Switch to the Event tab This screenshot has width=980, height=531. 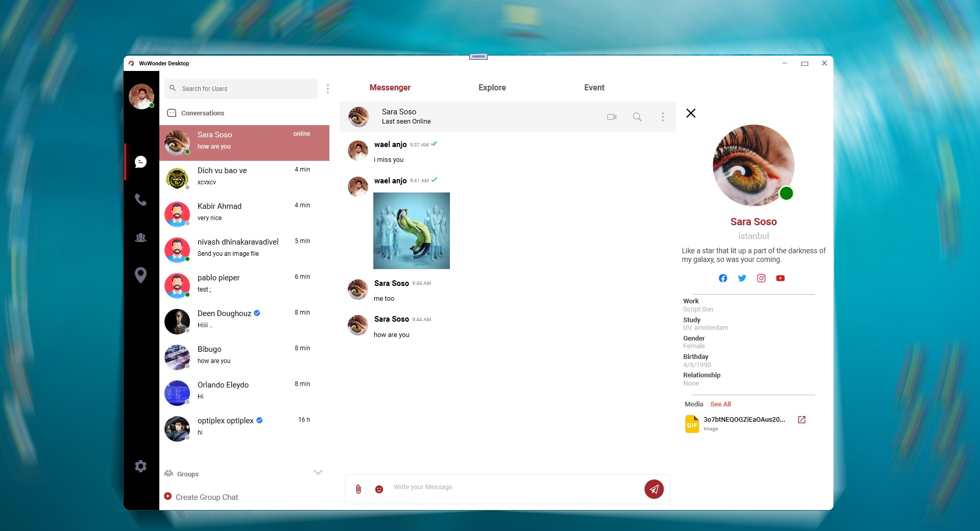click(594, 88)
